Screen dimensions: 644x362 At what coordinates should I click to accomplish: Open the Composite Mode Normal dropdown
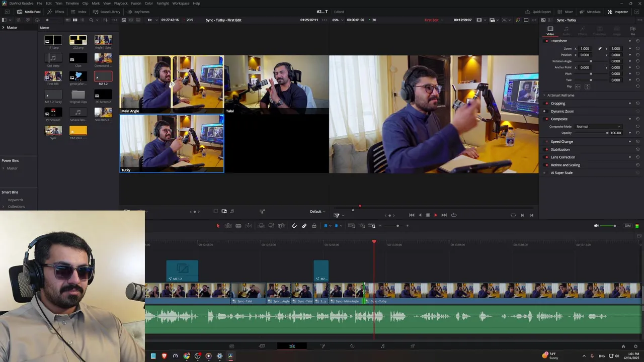pos(599,127)
